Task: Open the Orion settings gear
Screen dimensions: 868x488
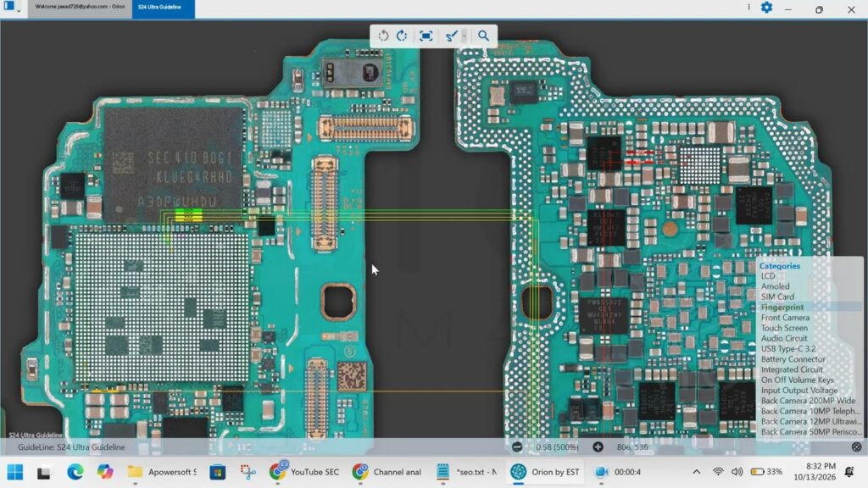Action: coord(766,8)
